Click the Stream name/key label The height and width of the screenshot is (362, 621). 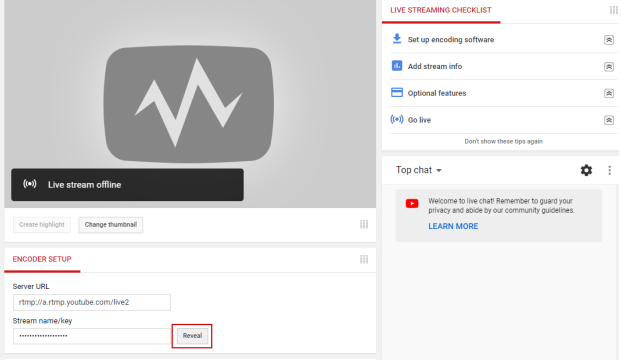click(x=42, y=321)
